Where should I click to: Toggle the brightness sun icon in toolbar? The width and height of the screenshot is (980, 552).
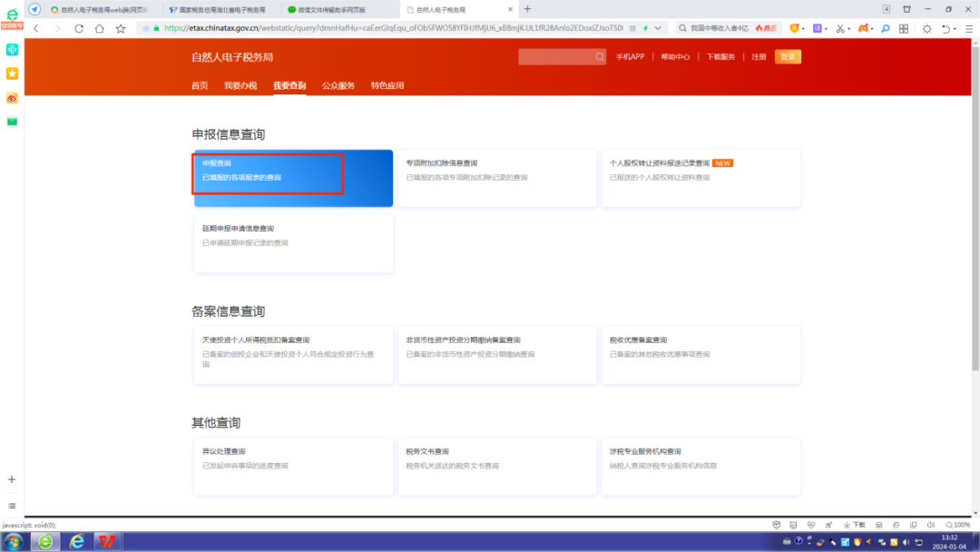coord(926,28)
